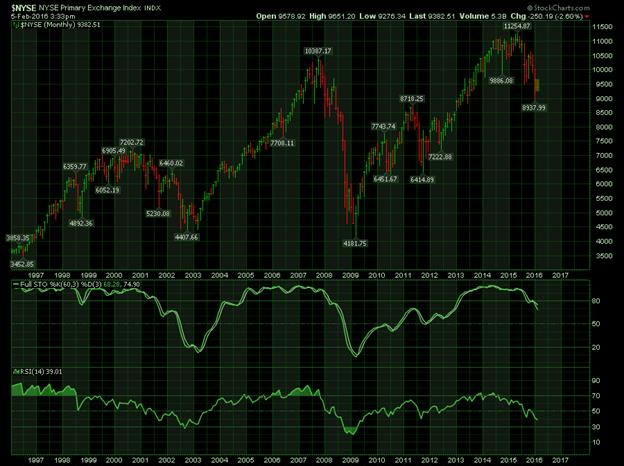Viewport: 624px width, 466px height.
Task: Click the 8937.99 recent low label
Action: pyautogui.click(x=534, y=107)
